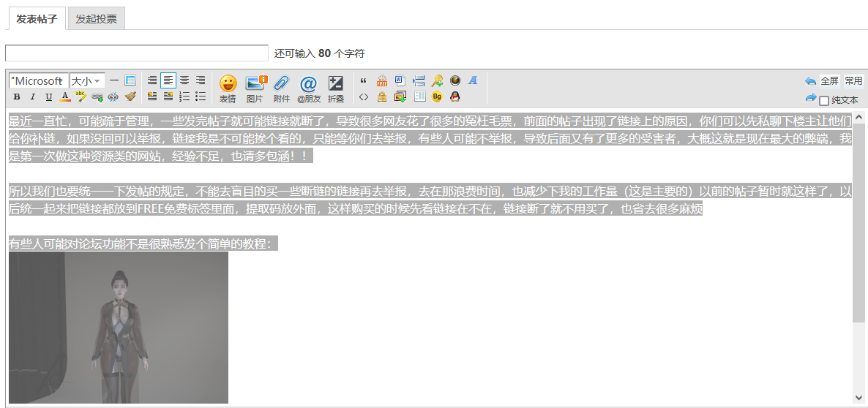Enable the 纯文本 plain text checkbox
Screen dimensions: 868x408
pos(823,101)
